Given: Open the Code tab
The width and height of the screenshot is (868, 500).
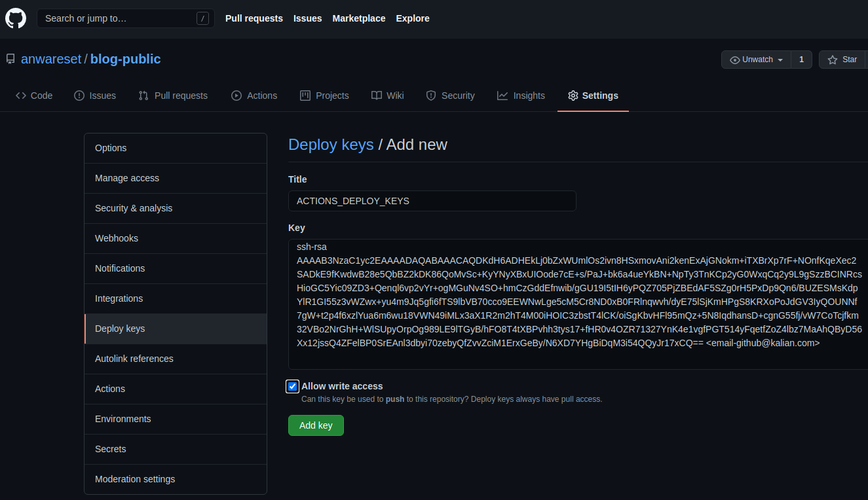Looking at the screenshot, I should pyautogui.click(x=34, y=96).
